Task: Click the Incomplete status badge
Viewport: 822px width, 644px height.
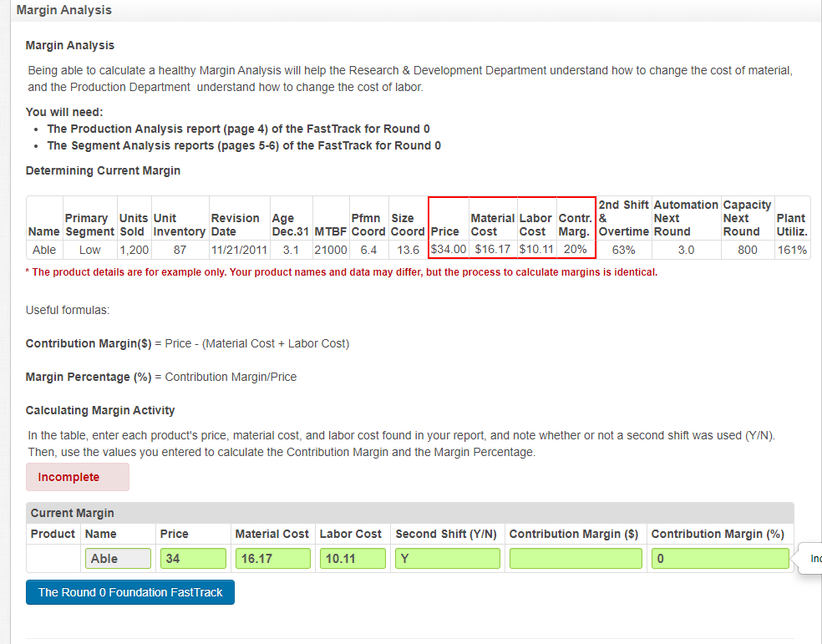Action: pyautogui.click(x=77, y=477)
